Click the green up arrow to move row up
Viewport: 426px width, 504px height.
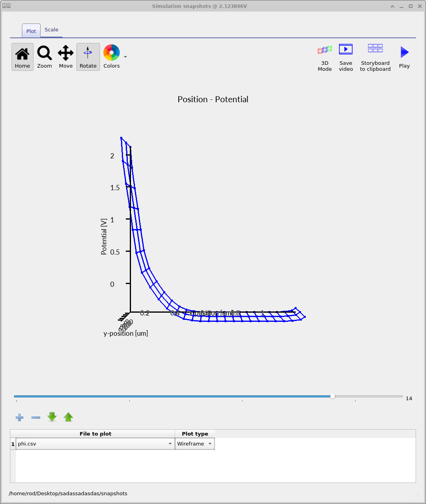[x=68, y=417]
